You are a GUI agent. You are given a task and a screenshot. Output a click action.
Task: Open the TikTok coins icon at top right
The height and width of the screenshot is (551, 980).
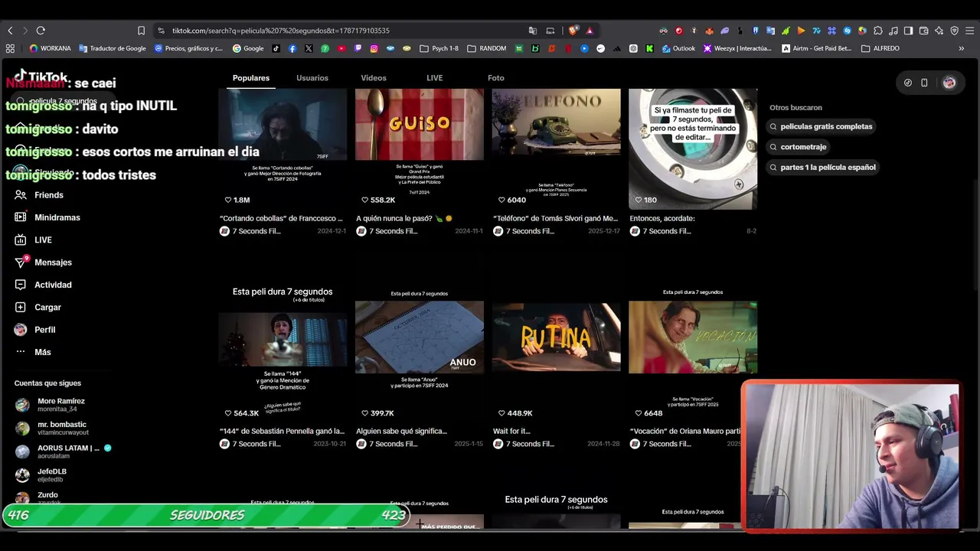click(908, 83)
